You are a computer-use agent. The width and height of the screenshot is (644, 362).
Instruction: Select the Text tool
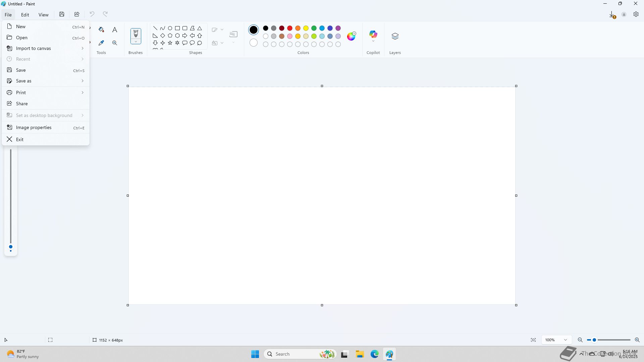tap(115, 30)
